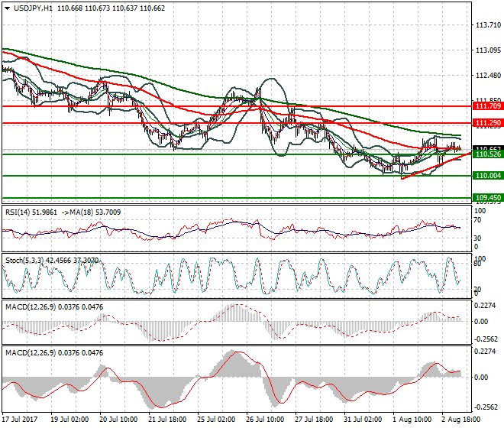504x428 pixels.
Task: Click the lower MACD scale value -0.2562
Action: (x=486, y=407)
